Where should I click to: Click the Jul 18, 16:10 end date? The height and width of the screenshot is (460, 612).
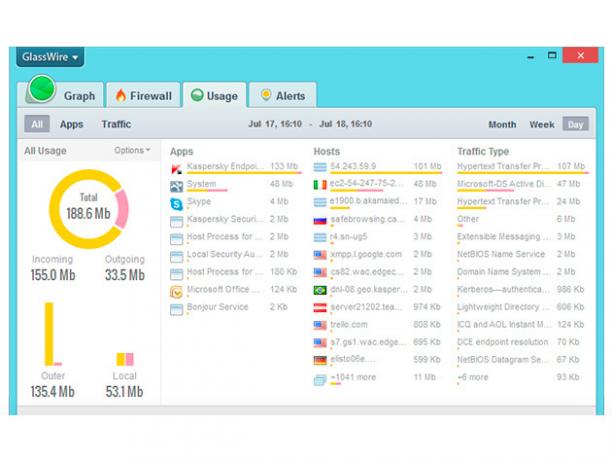345,124
